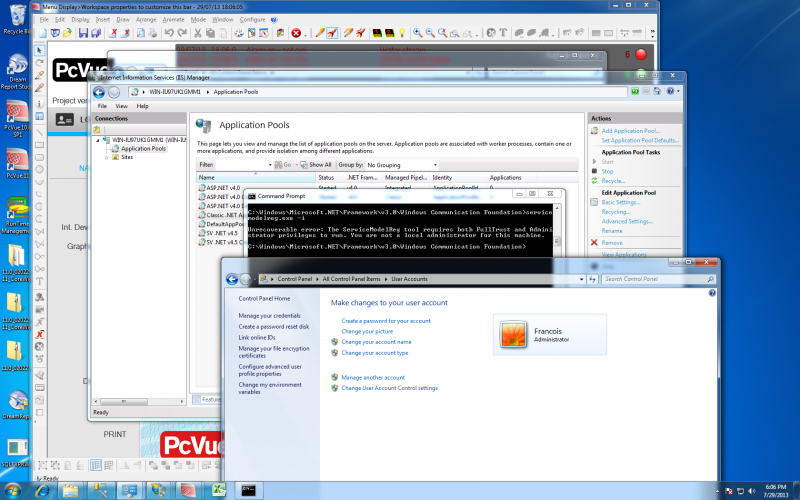This screenshot has height=500, width=800.
Task: Click Show All button in Application Pools filter bar
Action: pyautogui.click(x=316, y=165)
